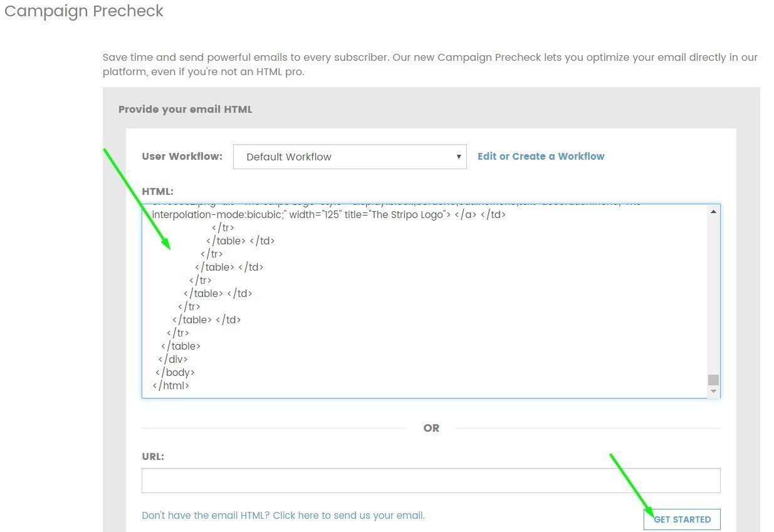Click the 'Don't have the email HTML?' link
Viewport: 774px width, 532px height.
tap(283, 516)
